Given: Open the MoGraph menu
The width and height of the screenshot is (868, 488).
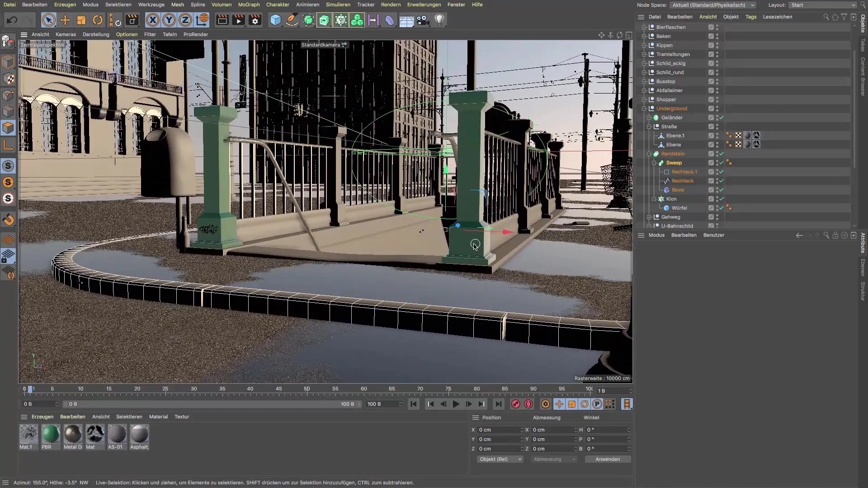Looking at the screenshot, I should [x=249, y=5].
